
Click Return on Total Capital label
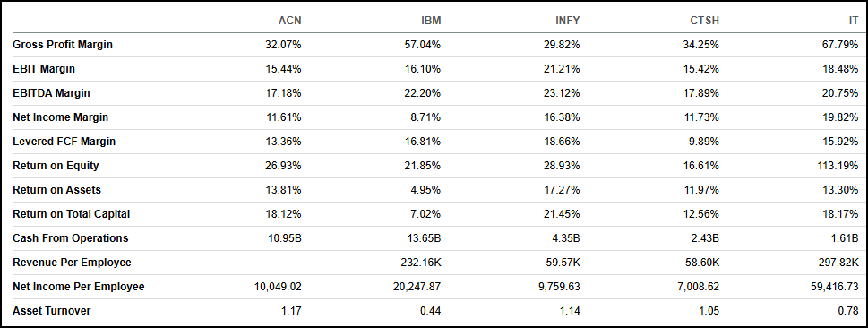click(x=72, y=214)
